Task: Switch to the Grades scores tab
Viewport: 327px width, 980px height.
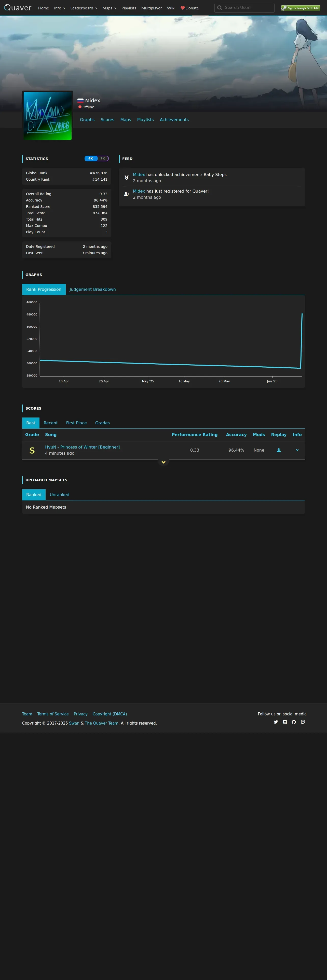Action: tap(102, 423)
